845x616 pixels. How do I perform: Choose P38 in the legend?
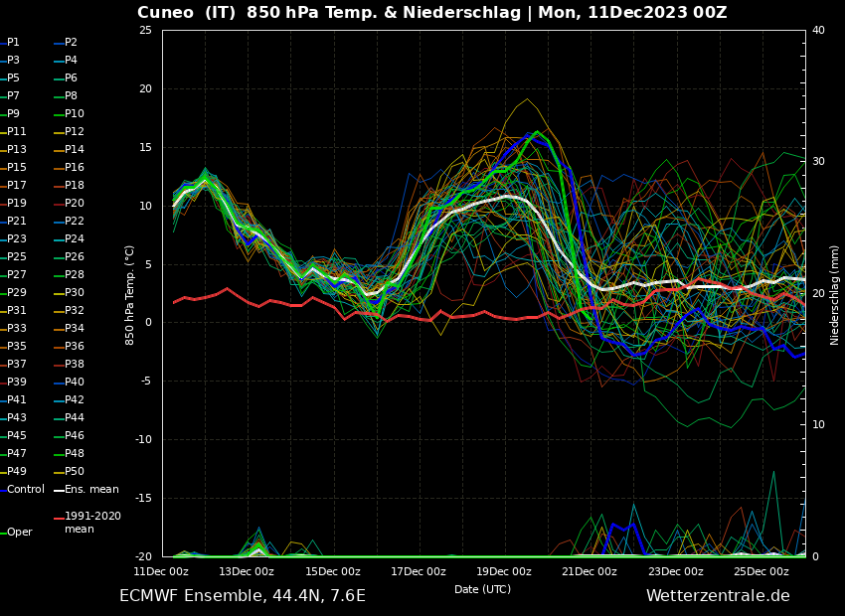pyautogui.click(x=75, y=365)
